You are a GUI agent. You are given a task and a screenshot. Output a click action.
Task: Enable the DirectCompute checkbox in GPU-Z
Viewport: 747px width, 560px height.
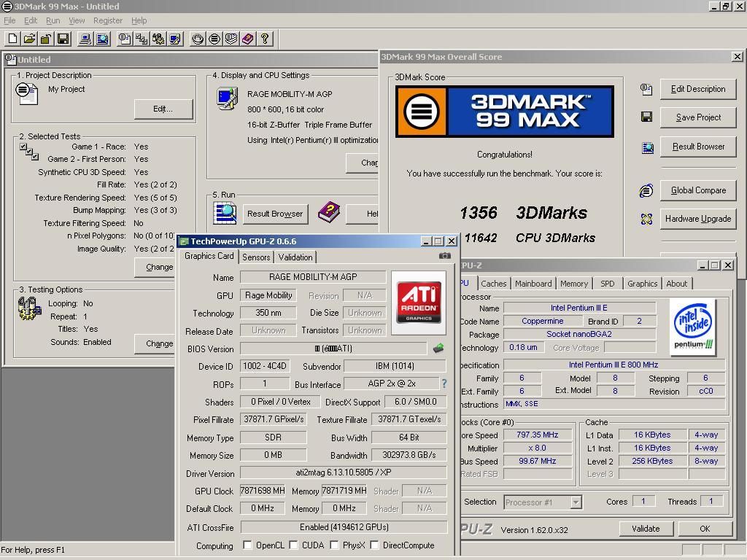pos(374,545)
